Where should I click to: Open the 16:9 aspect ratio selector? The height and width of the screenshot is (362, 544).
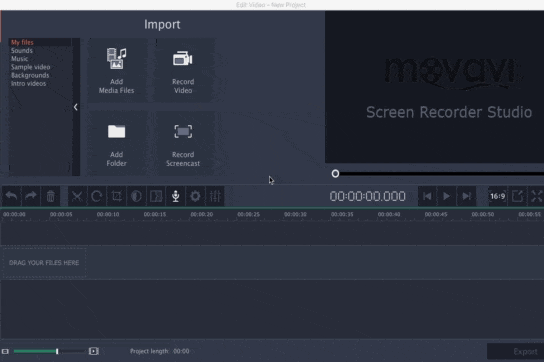point(498,196)
